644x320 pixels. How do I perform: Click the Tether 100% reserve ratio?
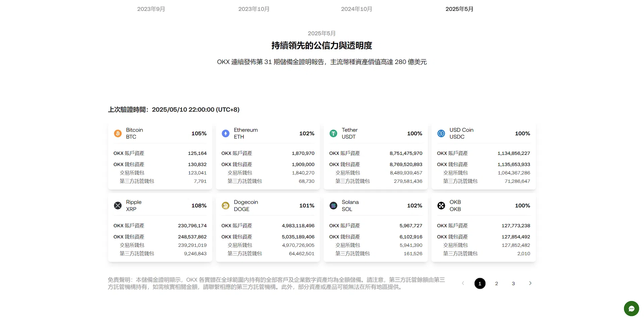(415, 133)
